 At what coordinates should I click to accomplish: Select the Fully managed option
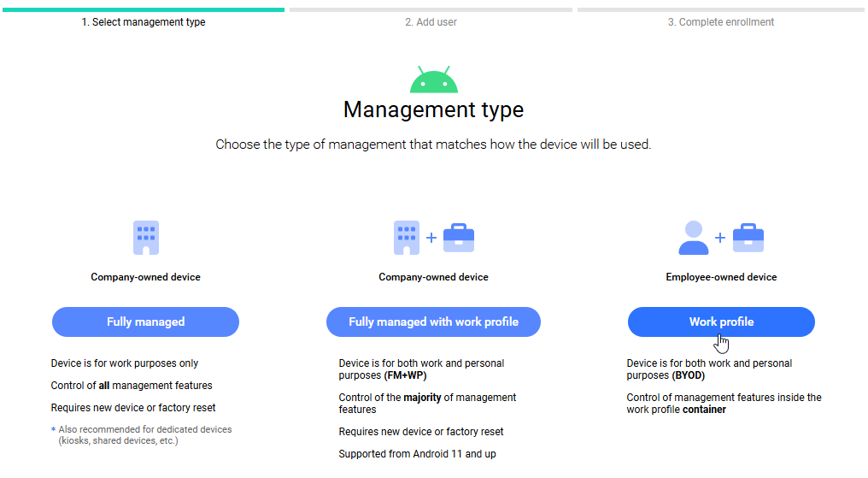(145, 322)
